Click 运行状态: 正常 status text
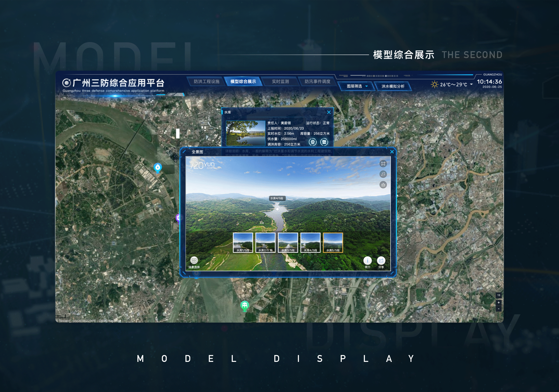 (318, 123)
